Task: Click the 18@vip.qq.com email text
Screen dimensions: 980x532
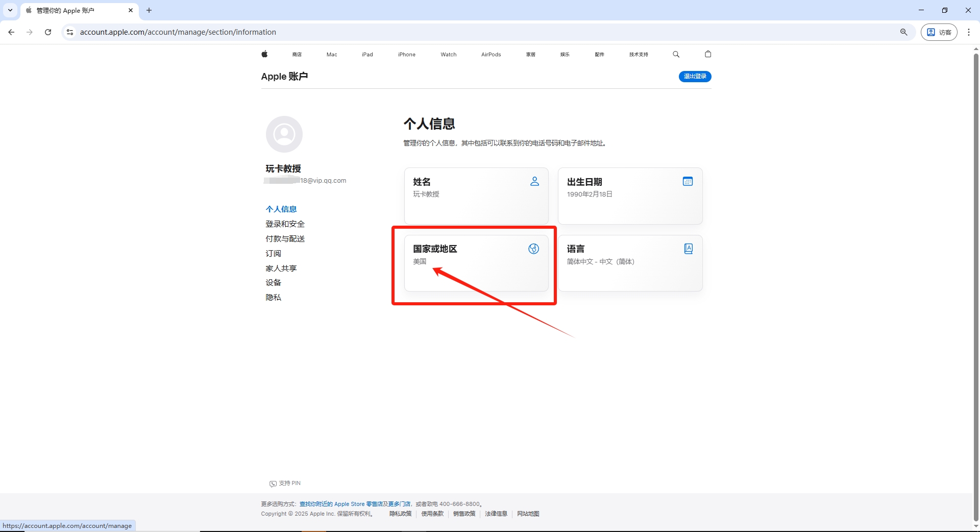Action: (x=323, y=181)
